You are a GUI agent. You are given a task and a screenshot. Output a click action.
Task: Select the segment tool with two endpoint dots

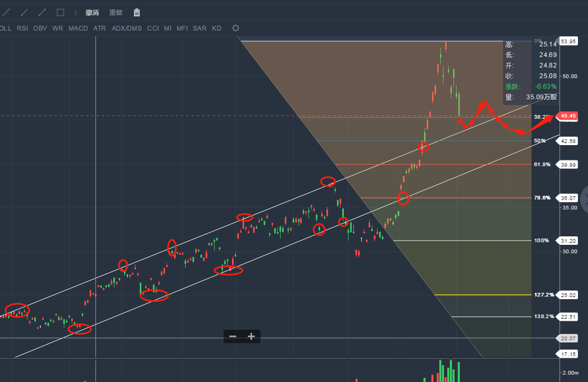[x=42, y=13]
